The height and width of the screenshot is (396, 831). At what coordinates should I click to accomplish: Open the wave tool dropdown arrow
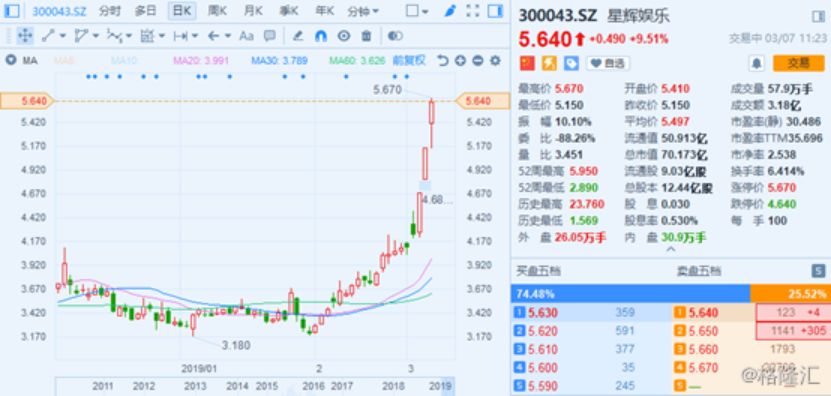click(129, 36)
